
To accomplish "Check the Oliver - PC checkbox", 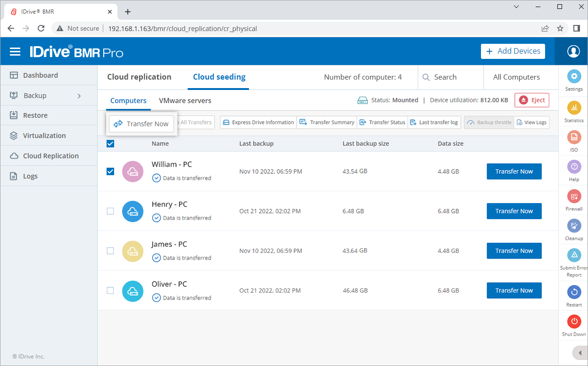I will (110, 291).
